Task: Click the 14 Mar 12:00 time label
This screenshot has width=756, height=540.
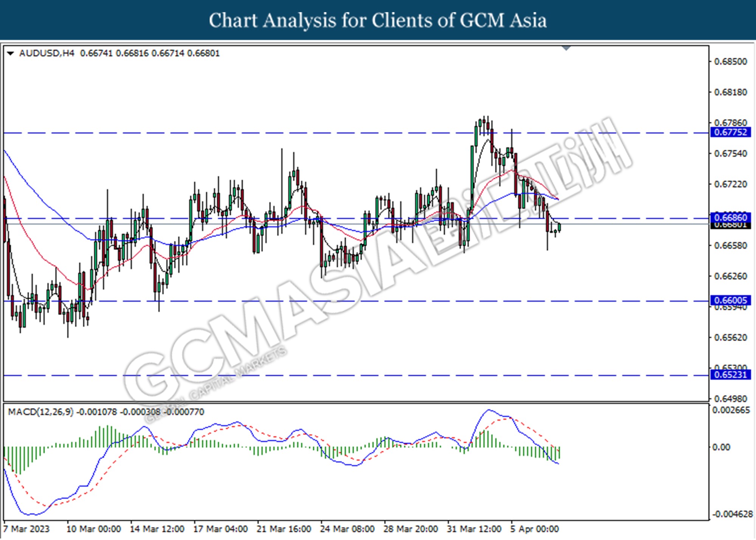Action: click(157, 529)
